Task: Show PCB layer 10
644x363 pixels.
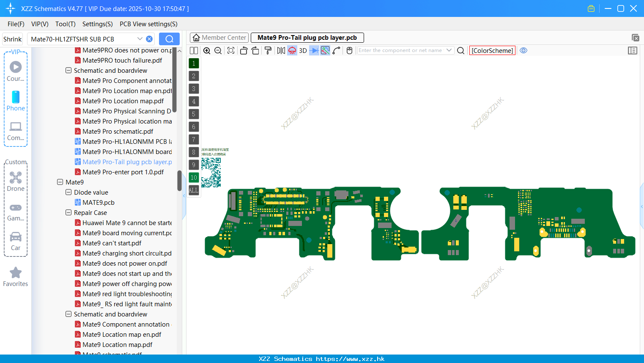Action: click(194, 178)
